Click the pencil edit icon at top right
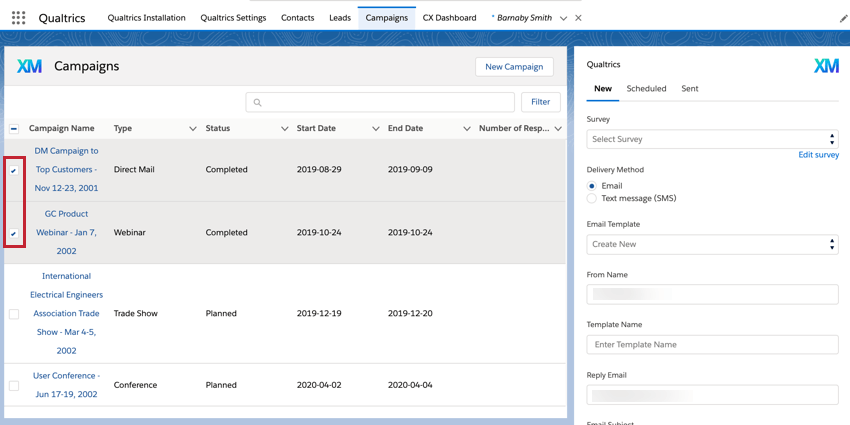Screen dimensions: 850x425 point(843,18)
